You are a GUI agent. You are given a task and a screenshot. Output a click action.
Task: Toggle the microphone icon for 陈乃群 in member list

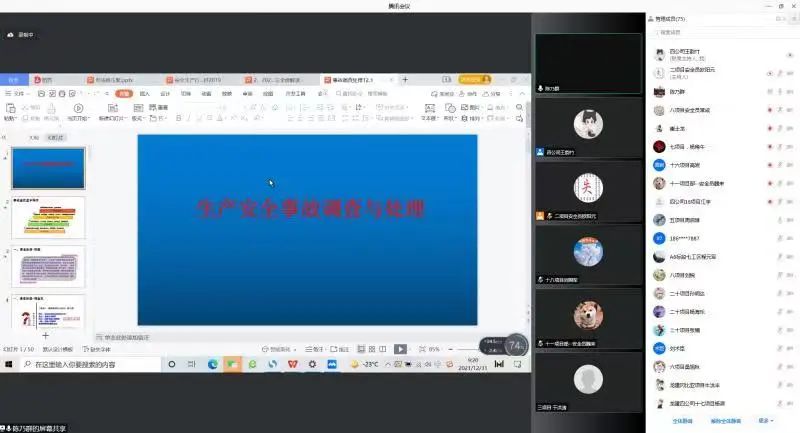(x=780, y=91)
